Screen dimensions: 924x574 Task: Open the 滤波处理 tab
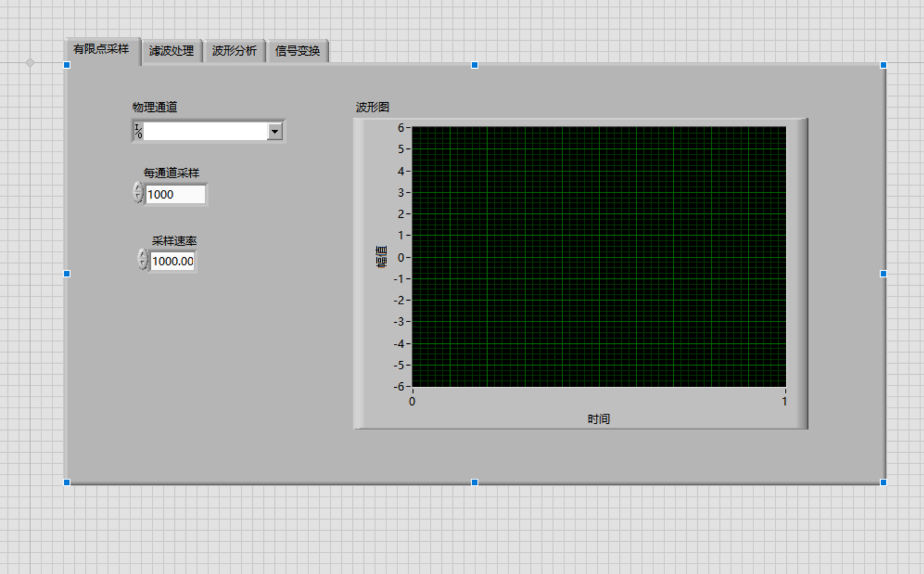172,51
